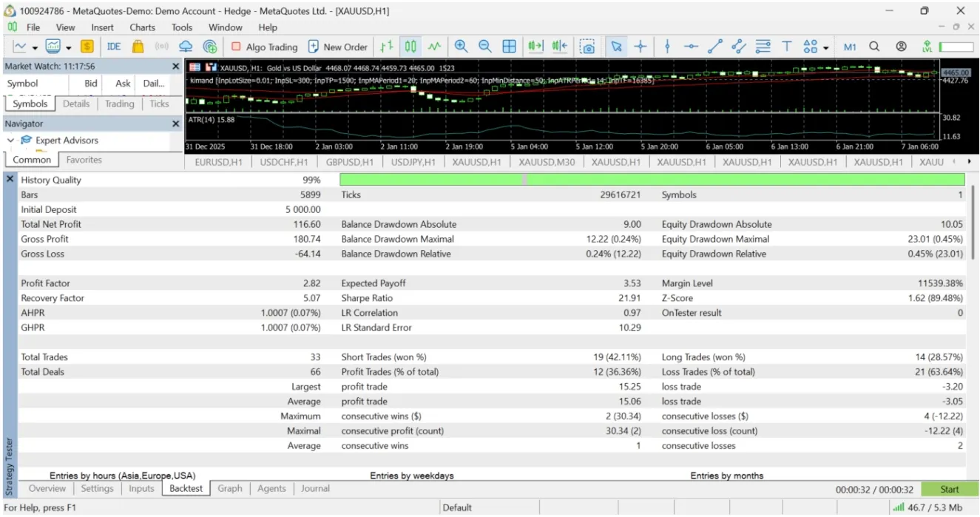The height and width of the screenshot is (517, 980).
Task: Click the Default profile in status bar
Action: (x=457, y=507)
